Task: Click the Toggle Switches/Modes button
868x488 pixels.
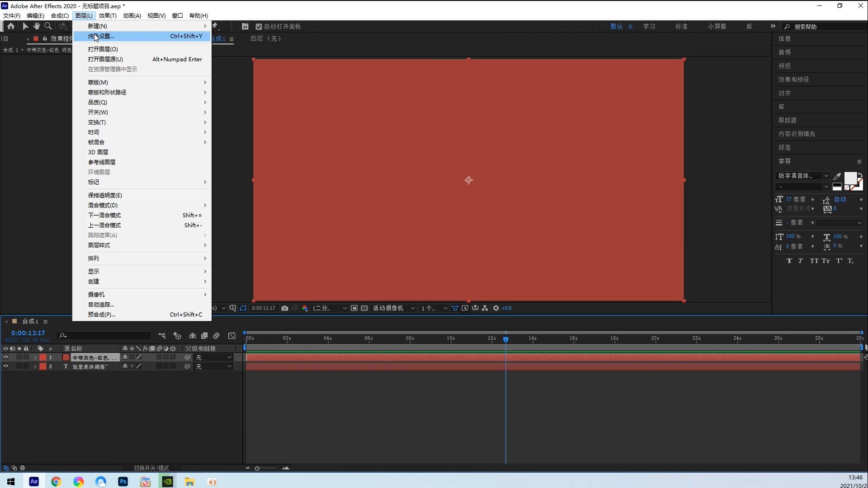Action: pos(151,468)
